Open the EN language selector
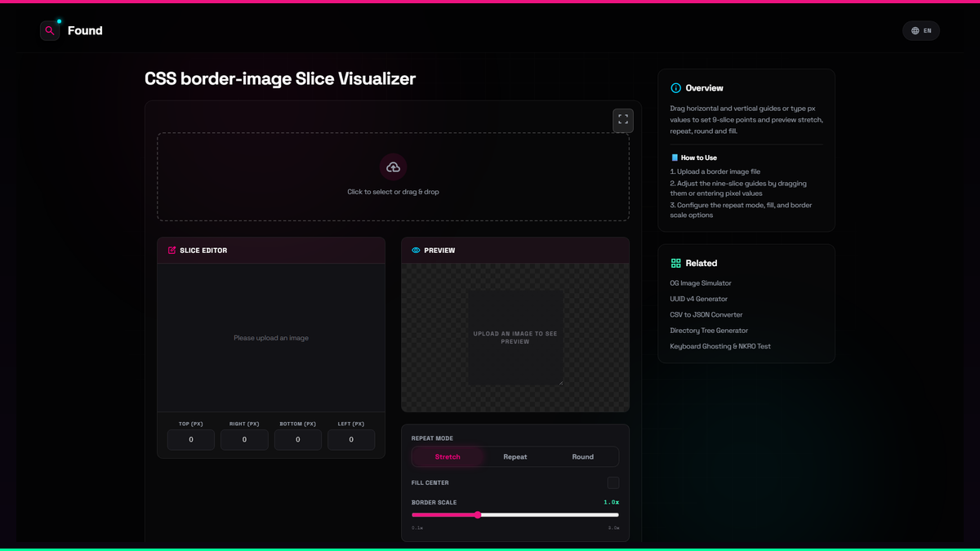Screen dimensions: 980x551 921,31
